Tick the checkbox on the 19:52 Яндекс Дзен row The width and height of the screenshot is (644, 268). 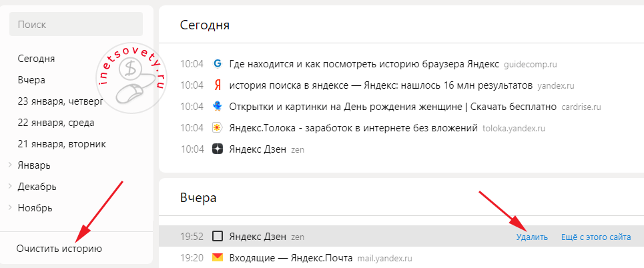(217, 236)
